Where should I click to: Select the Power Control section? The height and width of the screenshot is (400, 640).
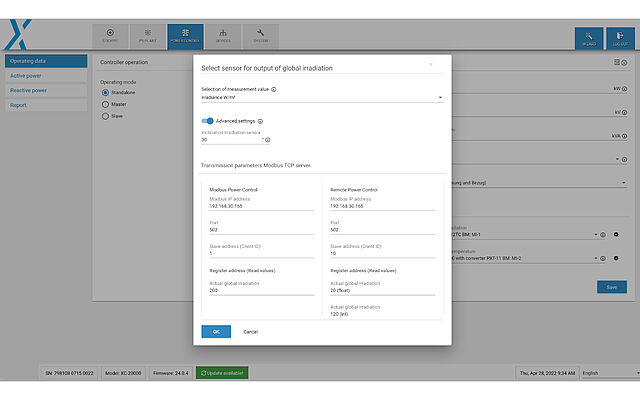[x=185, y=36]
